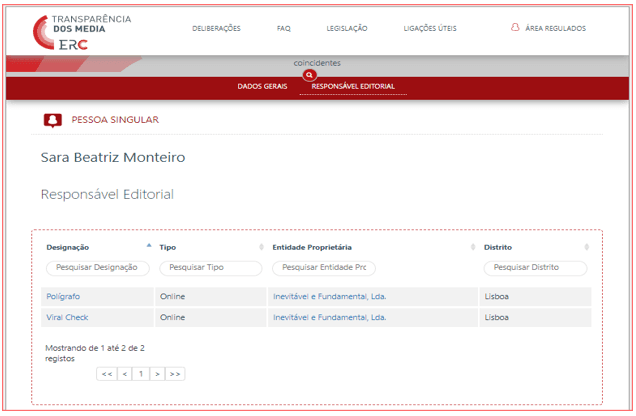This screenshot has width=636, height=416.
Task: Sort table by Tipo column arrow
Action: (262, 247)
